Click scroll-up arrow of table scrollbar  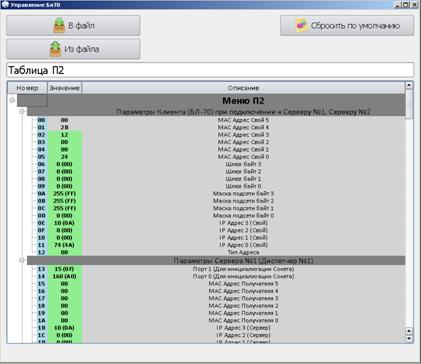click(x=409, y=86)
